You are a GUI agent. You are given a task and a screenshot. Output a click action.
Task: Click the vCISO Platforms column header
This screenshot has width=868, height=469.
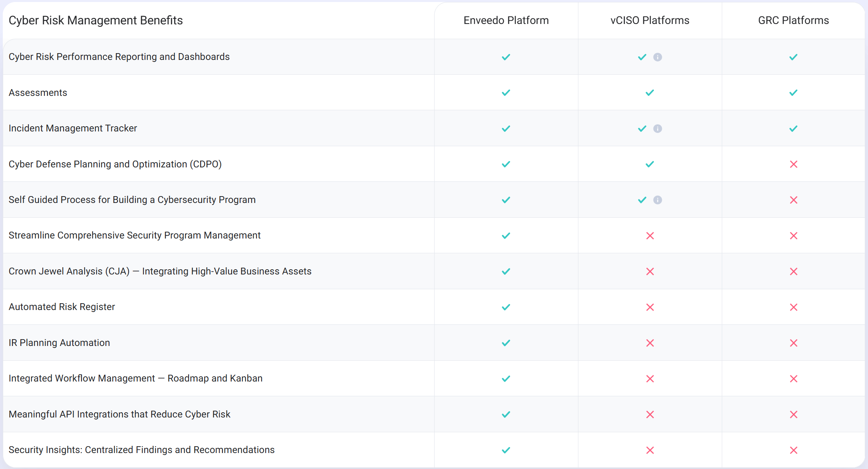pyautogui.click(x=650, y=20)
